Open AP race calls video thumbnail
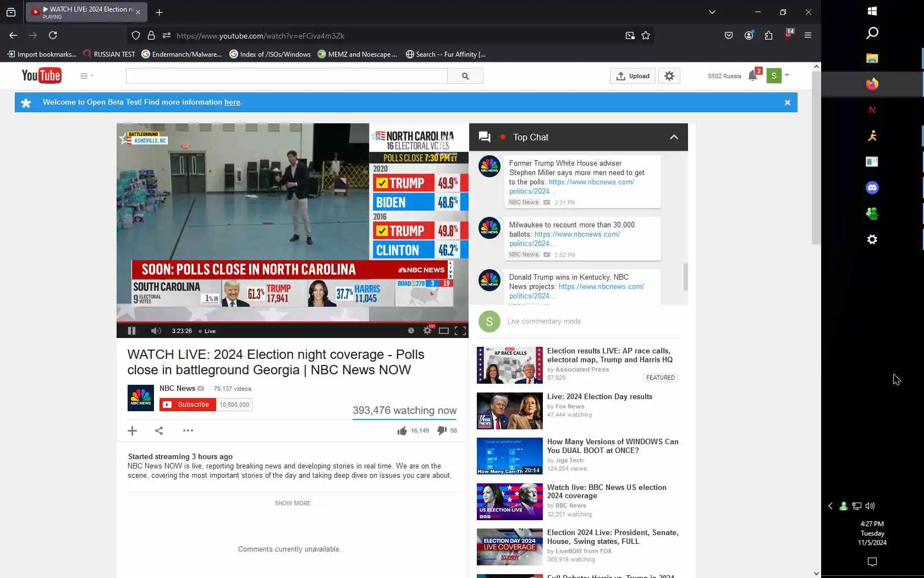Screen dimensions: 924x578 point(510,365)
